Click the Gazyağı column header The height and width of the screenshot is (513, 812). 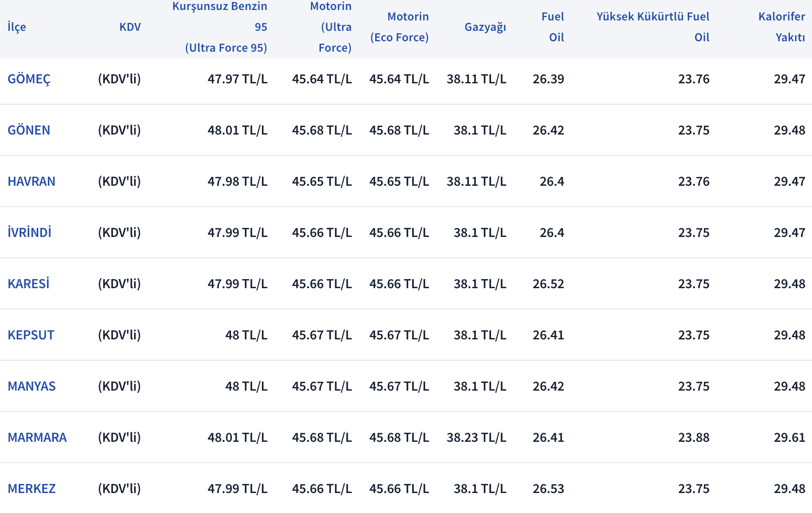point(485,27)
